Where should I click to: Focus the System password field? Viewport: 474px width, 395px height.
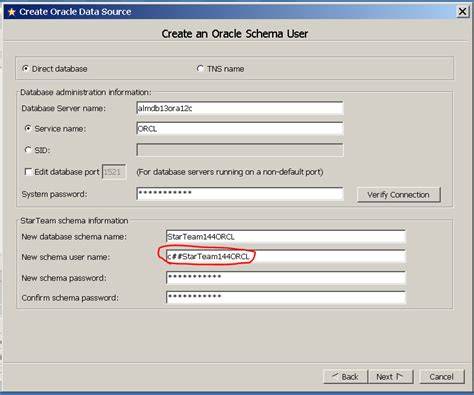[x=240, y=194]
